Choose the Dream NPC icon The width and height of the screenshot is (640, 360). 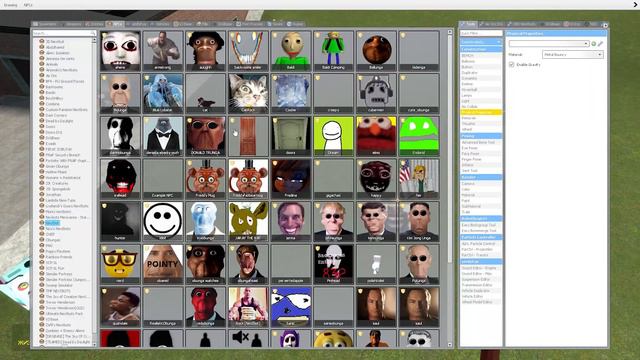(333, 136)
